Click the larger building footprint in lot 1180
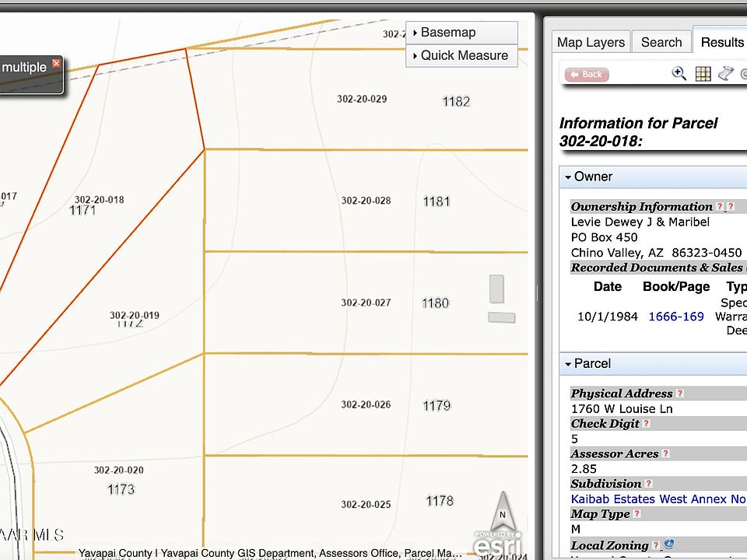This screenshot has height=560, width=747. pos(497,289)
